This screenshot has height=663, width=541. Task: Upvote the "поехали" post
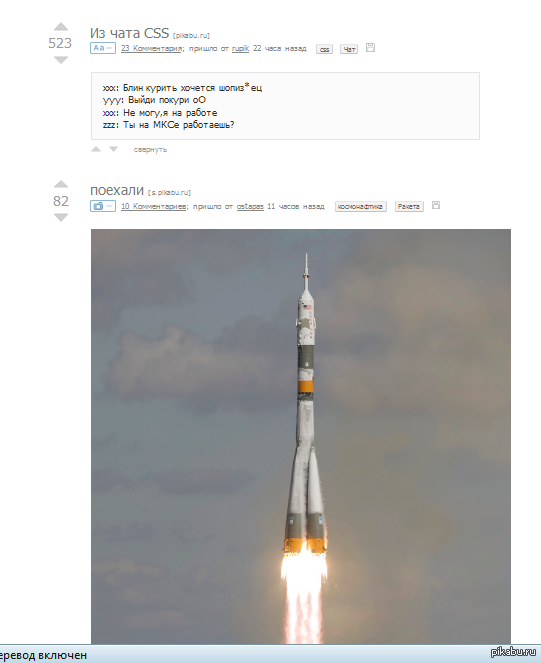pyautogui.click(x=61, y=184)
